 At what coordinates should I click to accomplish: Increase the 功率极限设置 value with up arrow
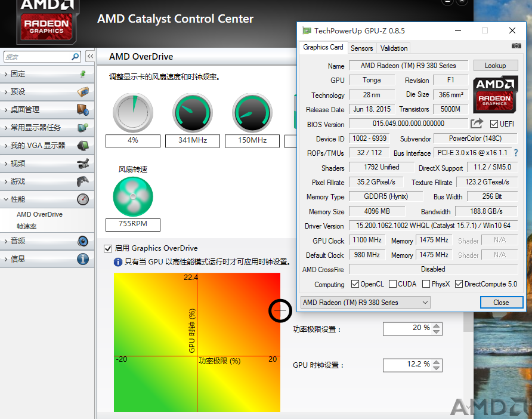click(x=437, y=326)
